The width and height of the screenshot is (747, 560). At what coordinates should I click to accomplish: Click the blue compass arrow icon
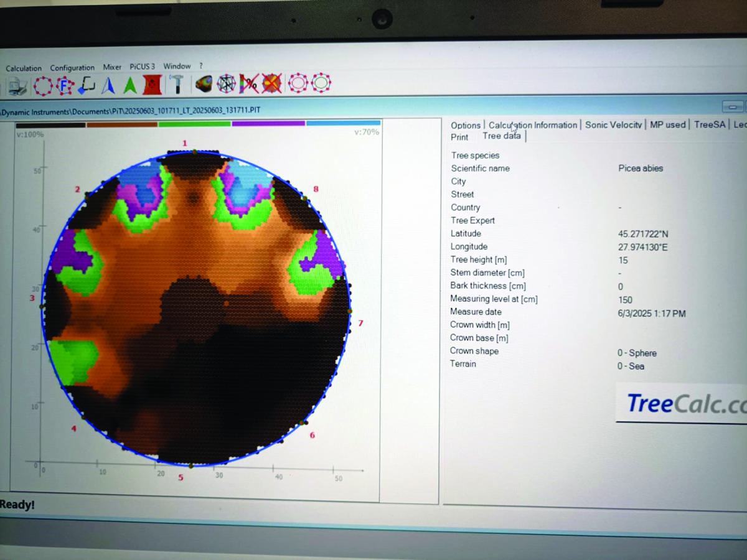coord(108,85)
